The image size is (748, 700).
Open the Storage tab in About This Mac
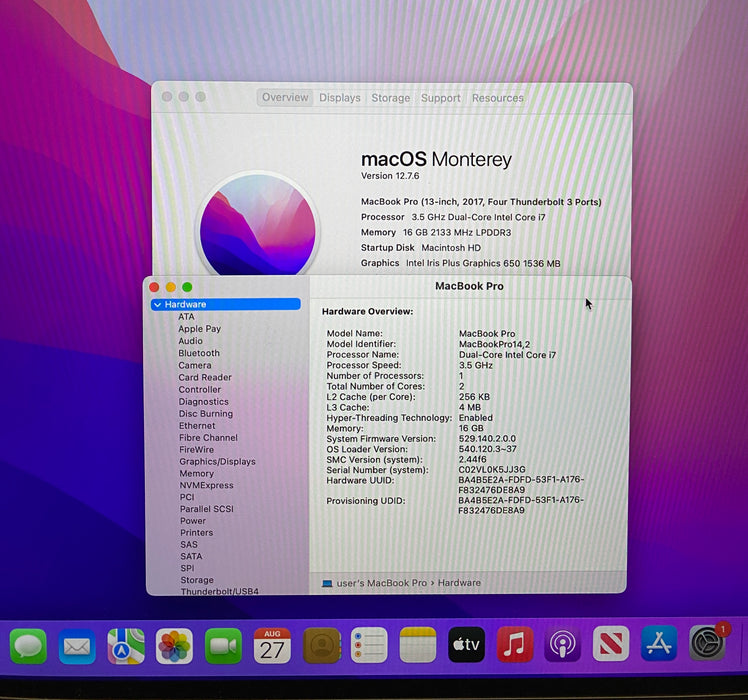click(391, 98)
